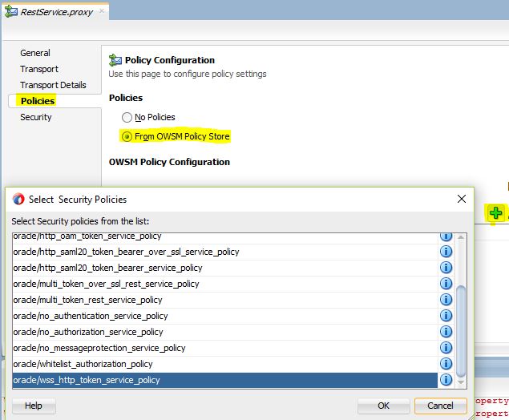
Task: Show info for http_oam_token_service_policy
Action: click(446, 237)
